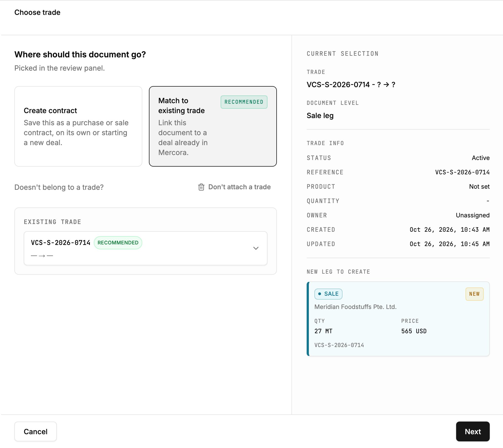
Task: Click Don't attach a trade link
Action: click(239, 187)
